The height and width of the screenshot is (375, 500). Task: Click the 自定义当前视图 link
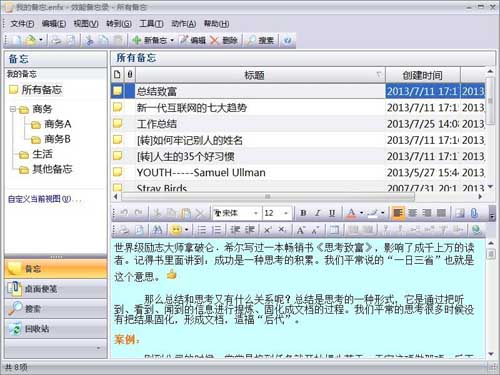click(39, 199)
